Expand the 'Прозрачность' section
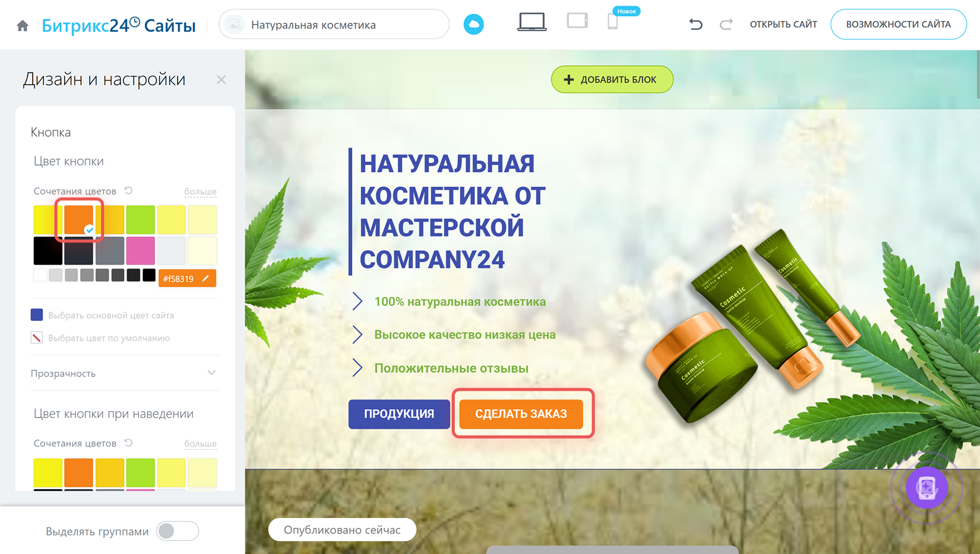The width and height of the screenshot is (980, 554). [125, 373]
